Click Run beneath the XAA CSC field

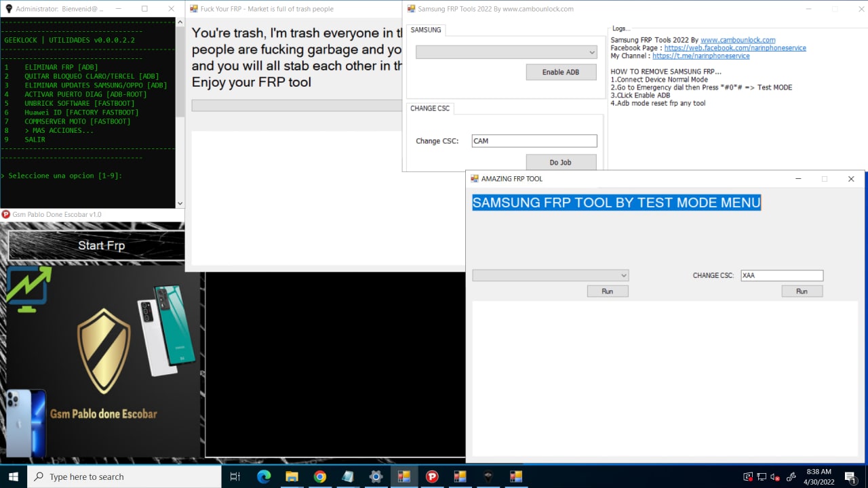802,291
